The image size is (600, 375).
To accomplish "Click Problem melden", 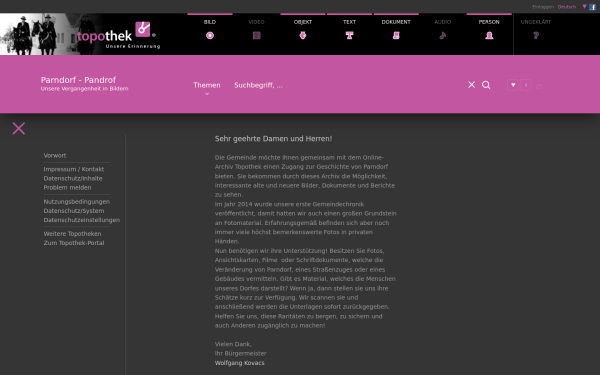I will (67, 188).
